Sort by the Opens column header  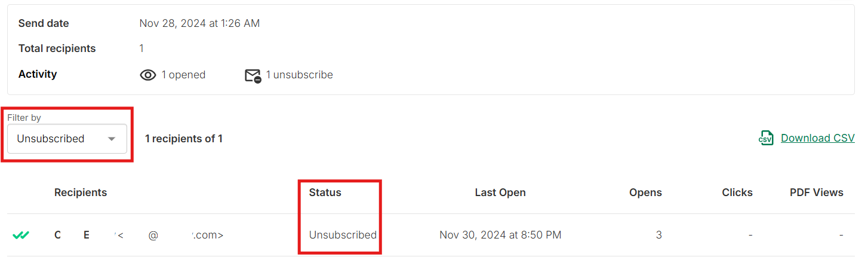(645, 192)
